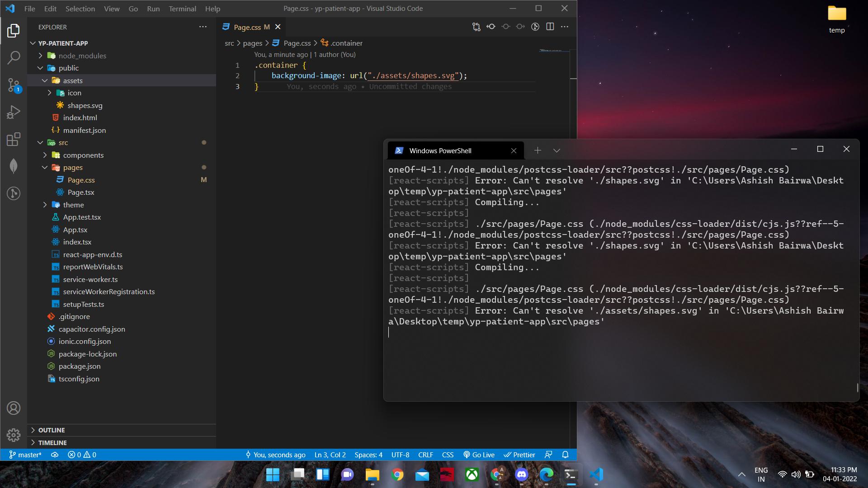This screenshot has width=868, height=488.
Task: Open Source Control view with badge
Action: pos(14,84)
